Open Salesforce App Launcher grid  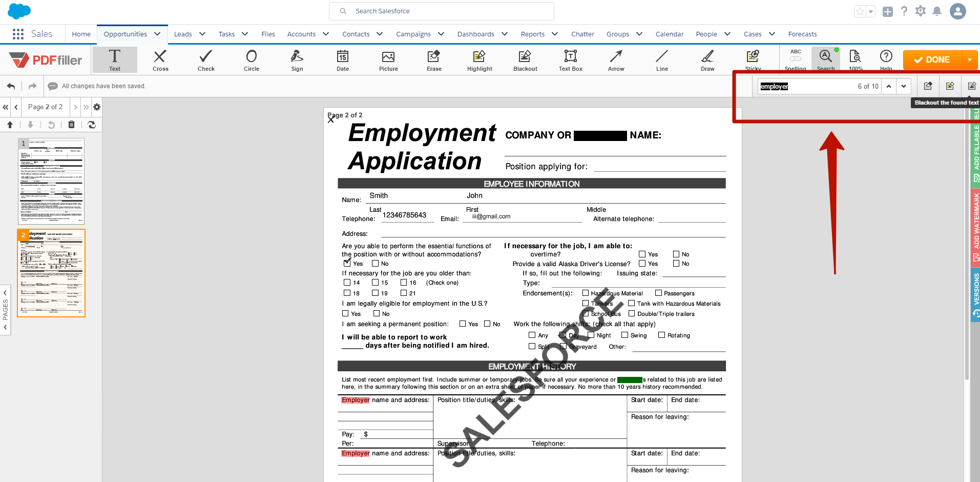(x=18, y=34)
